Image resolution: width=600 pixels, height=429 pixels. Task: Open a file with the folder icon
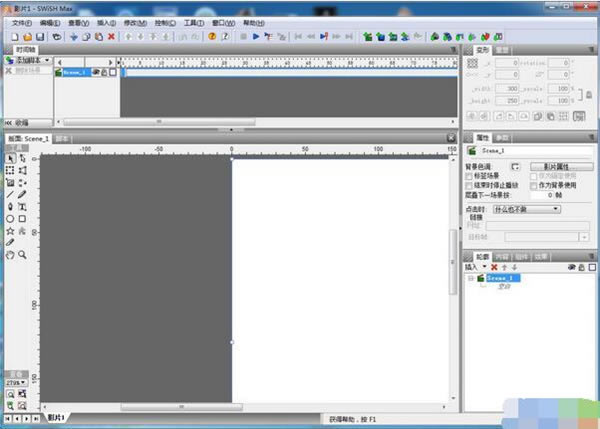(x=28, y=37)
